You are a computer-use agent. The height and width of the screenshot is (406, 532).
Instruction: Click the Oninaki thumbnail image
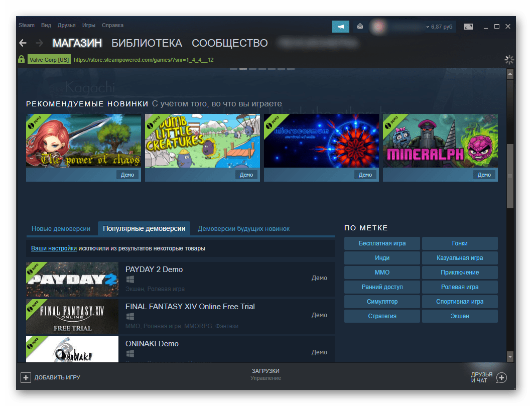(x=72, y=349)
